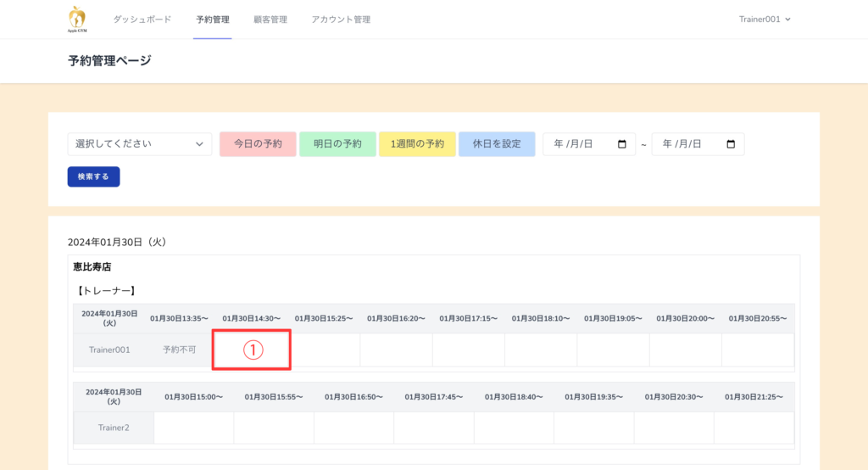Filter by 1週間の予約
The image size is (868, 470).
coord(417,144)
